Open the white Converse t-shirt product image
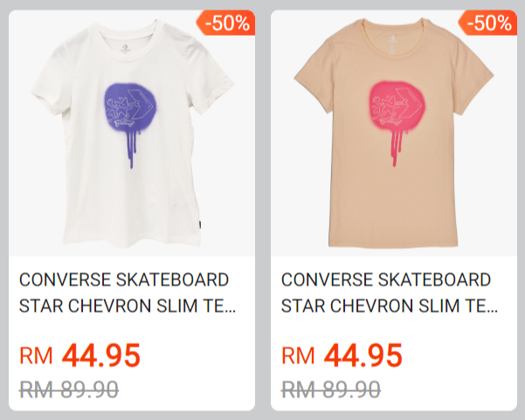 132,134
